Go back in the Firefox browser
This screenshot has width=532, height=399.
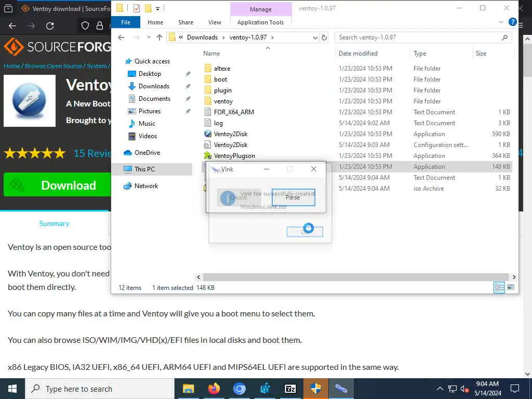click(x=12, y=26)
